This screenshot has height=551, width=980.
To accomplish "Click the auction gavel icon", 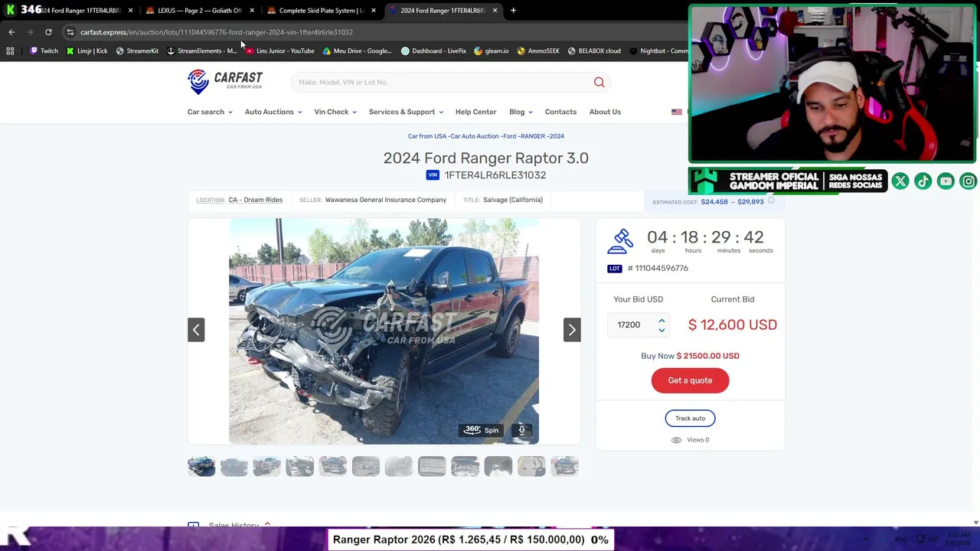I will 621,241.
